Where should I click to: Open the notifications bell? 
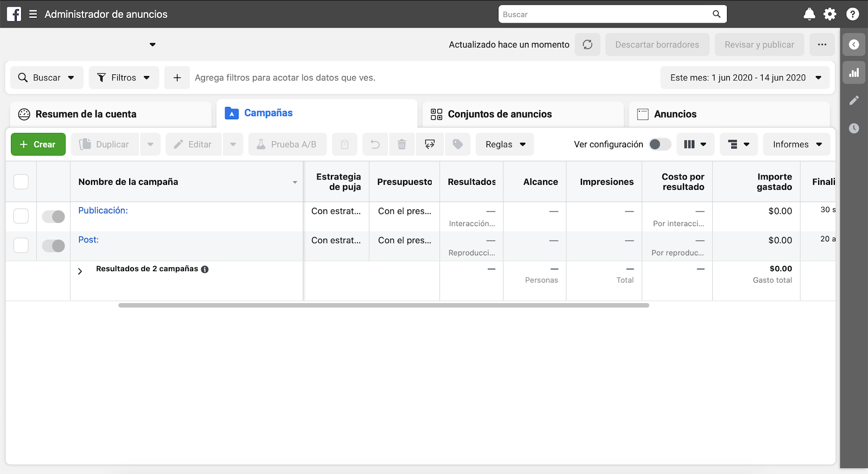tap(809, 14)
